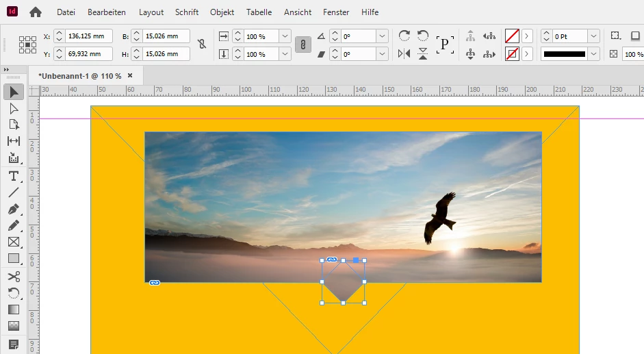Select the Pen tool

(14, 210)
